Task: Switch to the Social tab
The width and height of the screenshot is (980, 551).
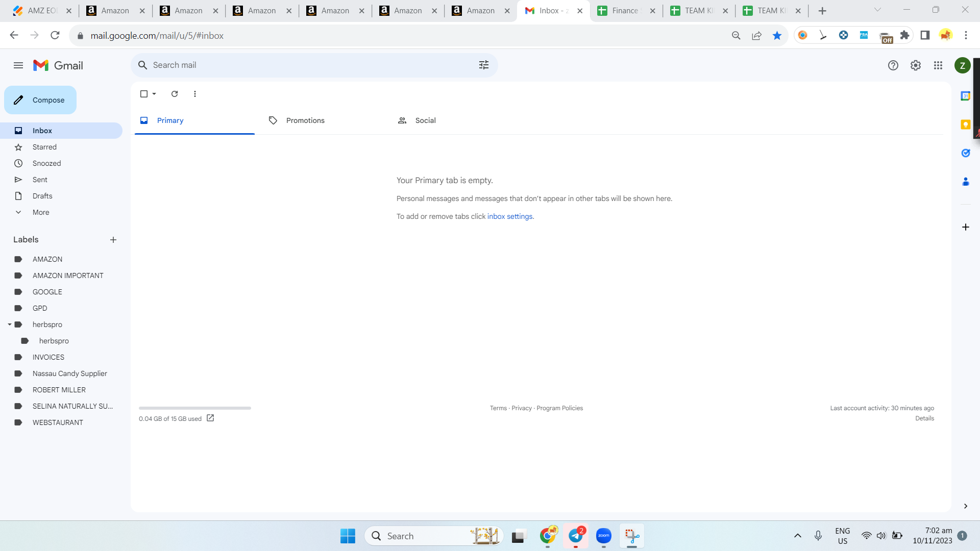Action: [x=453, y=120]
